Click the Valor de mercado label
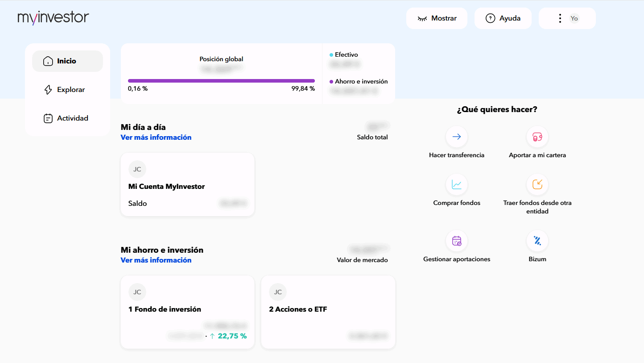The image size is (644, 363). coord(362,260)
